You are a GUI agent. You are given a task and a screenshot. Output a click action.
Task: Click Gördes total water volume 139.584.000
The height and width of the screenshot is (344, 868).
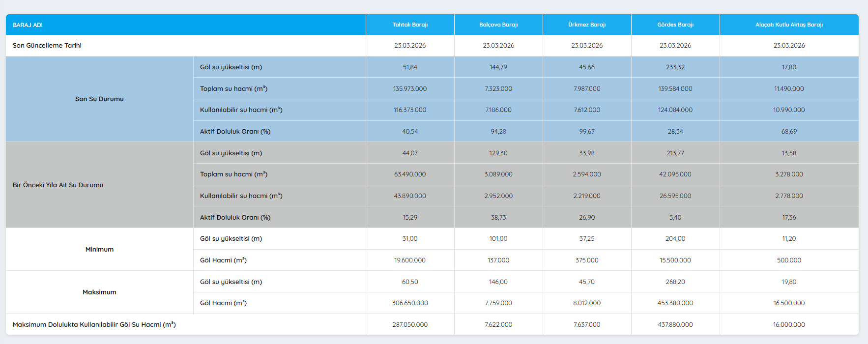point(675,89)
